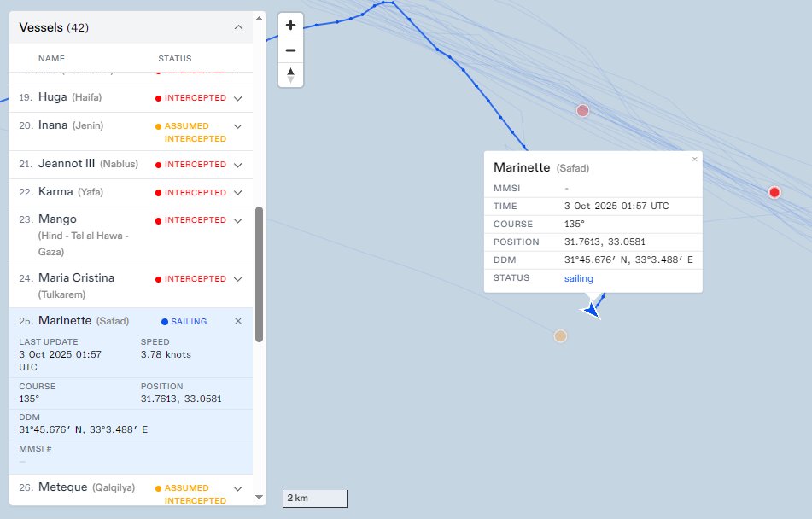812x519 pixels.
Task: Select the Mango vessel entry
Action: coord(53,219)
